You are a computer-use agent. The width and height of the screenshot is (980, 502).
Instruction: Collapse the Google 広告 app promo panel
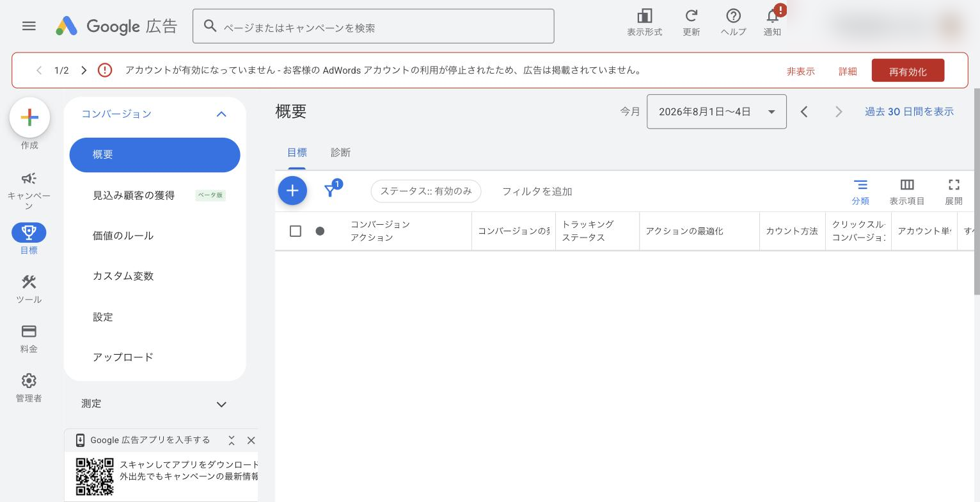click(x=232, y=441)
